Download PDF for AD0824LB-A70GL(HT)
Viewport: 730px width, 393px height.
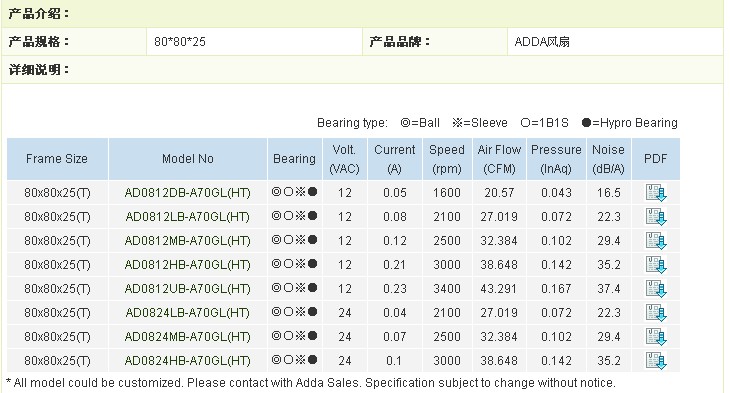[656, 313]
